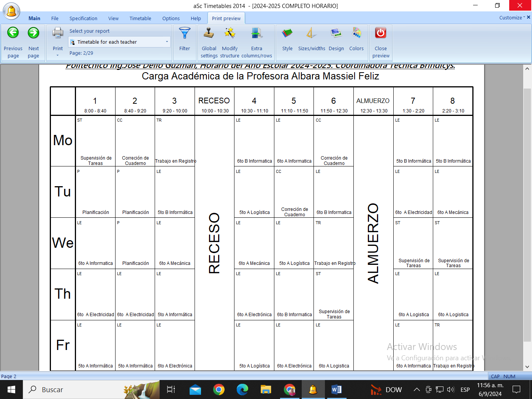Screen dimensions: 532x399
Task: Open Word from the taskbar
Action: 337,389
